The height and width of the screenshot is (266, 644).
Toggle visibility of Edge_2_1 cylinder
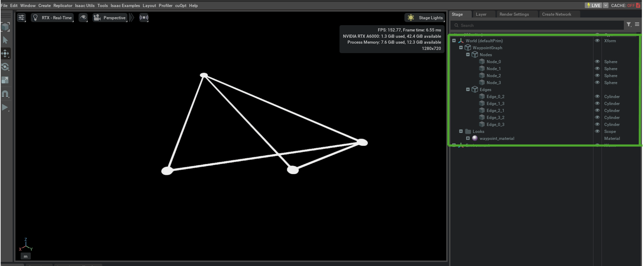(x=597, y=110)
